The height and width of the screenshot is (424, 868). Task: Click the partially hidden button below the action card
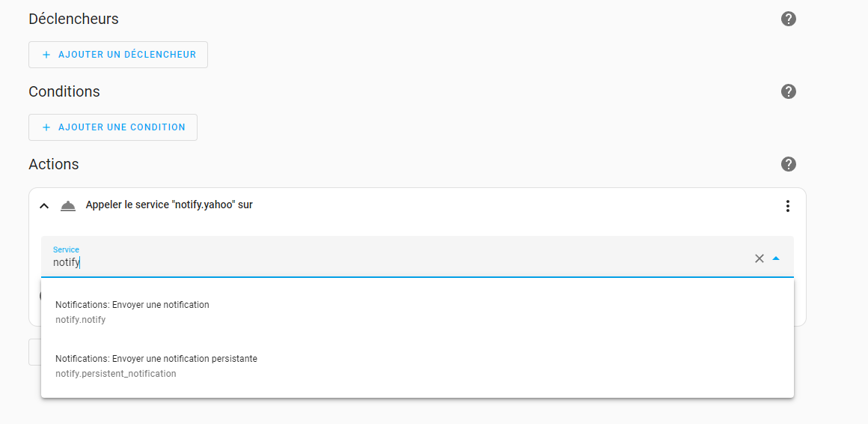tap(34, 352)
